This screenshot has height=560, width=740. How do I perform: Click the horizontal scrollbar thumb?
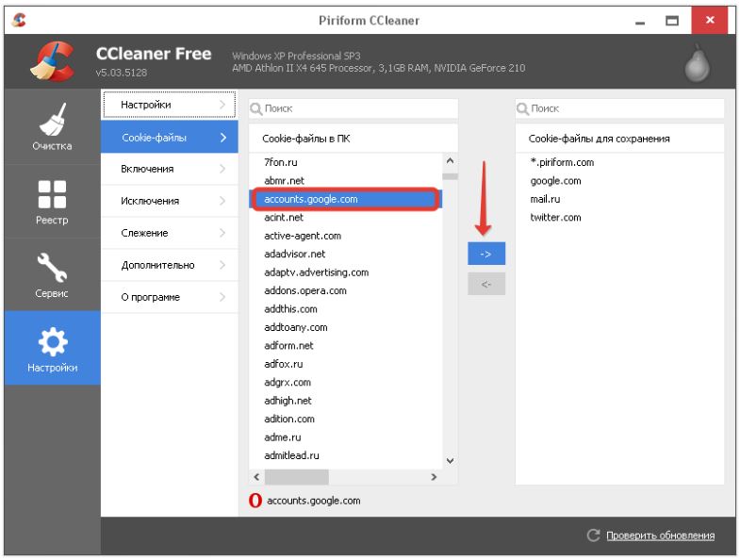296,477
